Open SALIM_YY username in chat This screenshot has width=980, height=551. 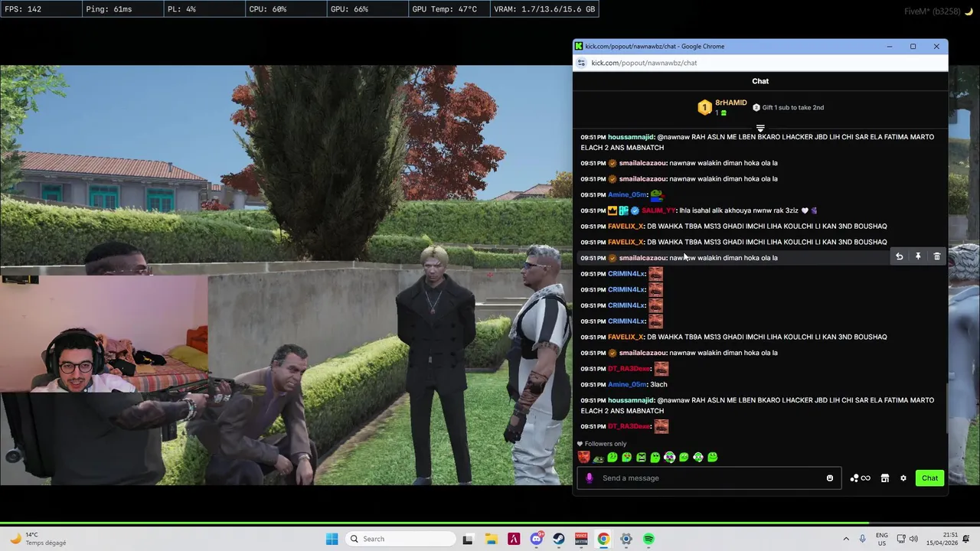658,210
